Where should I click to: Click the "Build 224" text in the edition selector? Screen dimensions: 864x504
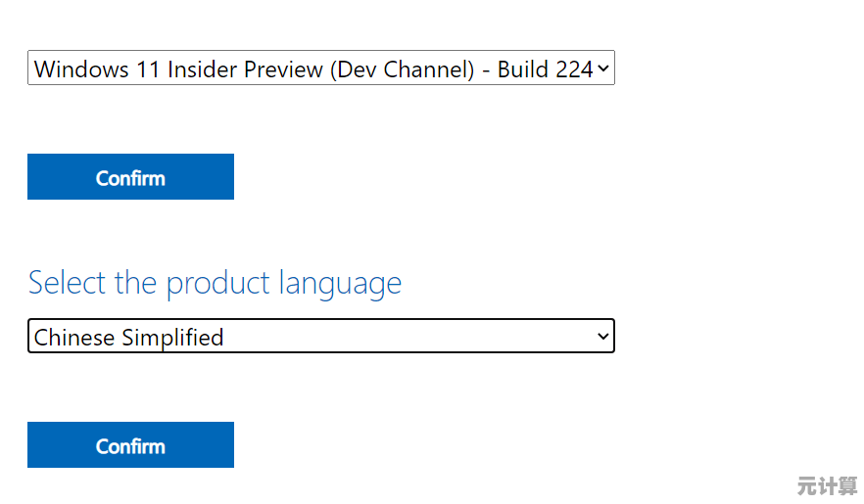[x=545, y=69]
